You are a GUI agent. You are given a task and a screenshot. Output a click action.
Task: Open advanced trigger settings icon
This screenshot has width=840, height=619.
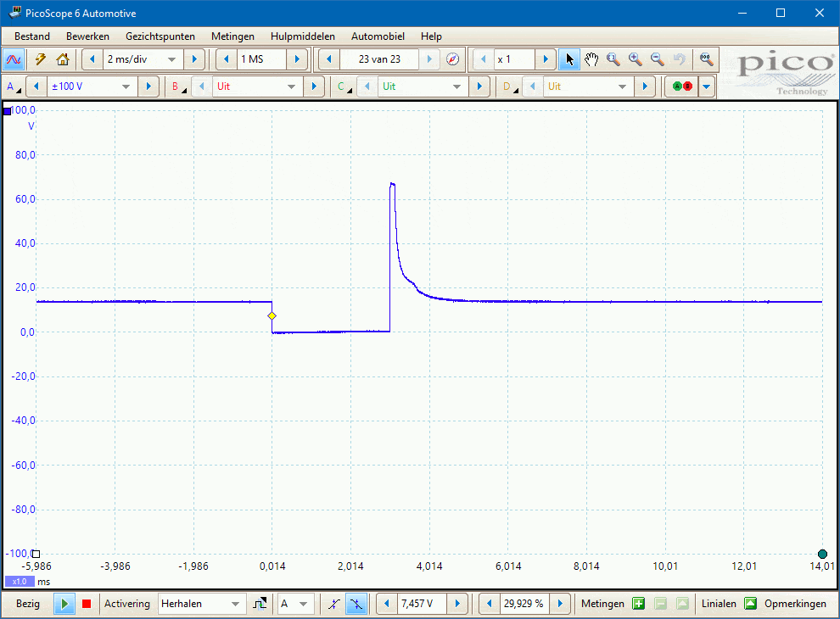pos(260,604)
